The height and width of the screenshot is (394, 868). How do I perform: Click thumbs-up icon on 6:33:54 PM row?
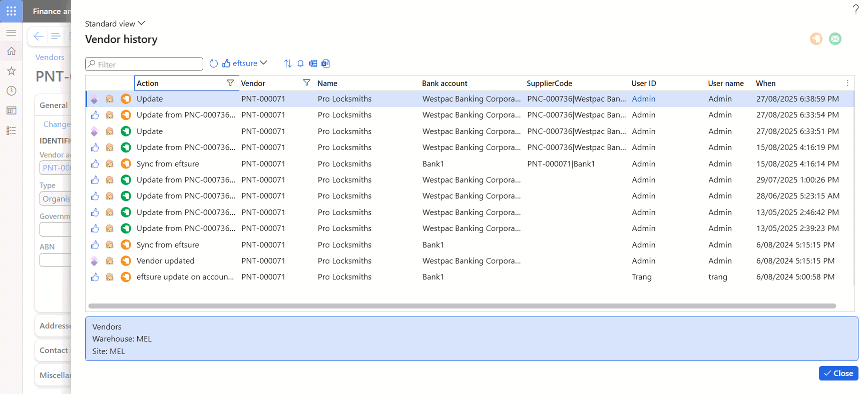click(x=95, y=115)
